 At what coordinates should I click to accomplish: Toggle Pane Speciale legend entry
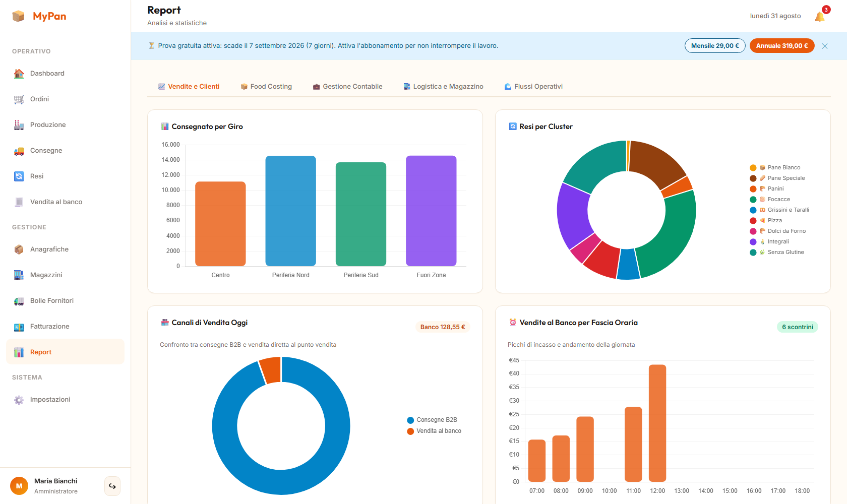777,178
